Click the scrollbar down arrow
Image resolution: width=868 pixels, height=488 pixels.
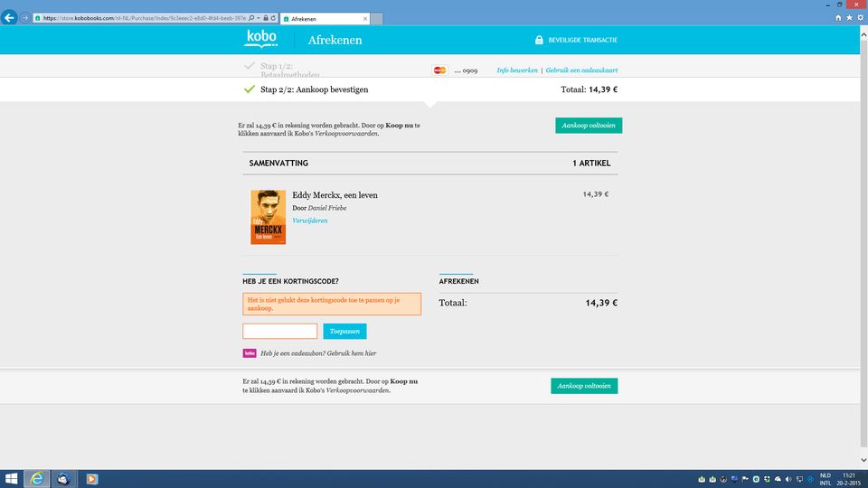point(863,459)
